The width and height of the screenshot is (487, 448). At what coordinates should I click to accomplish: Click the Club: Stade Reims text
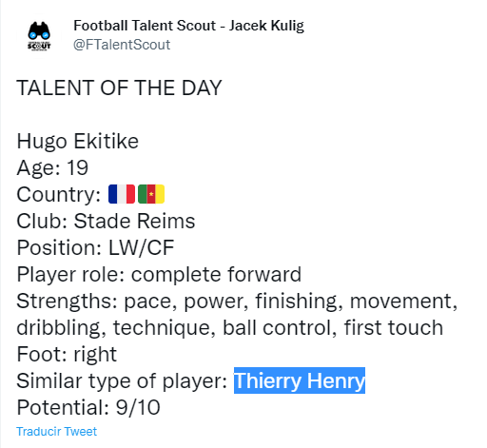106,221
